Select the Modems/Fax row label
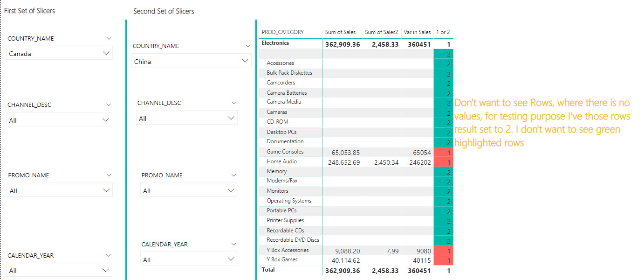Screen dimensions: 644x280 coord(282,181)
